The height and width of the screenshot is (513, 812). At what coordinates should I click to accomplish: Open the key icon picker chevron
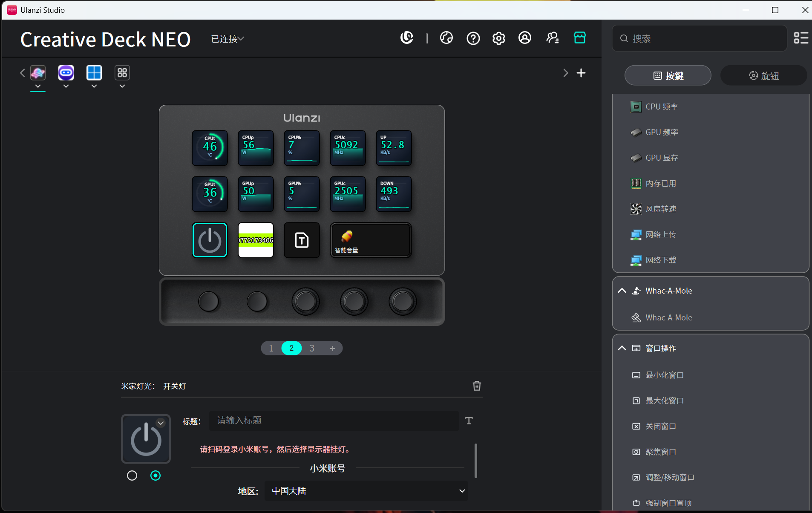[161, 423]
